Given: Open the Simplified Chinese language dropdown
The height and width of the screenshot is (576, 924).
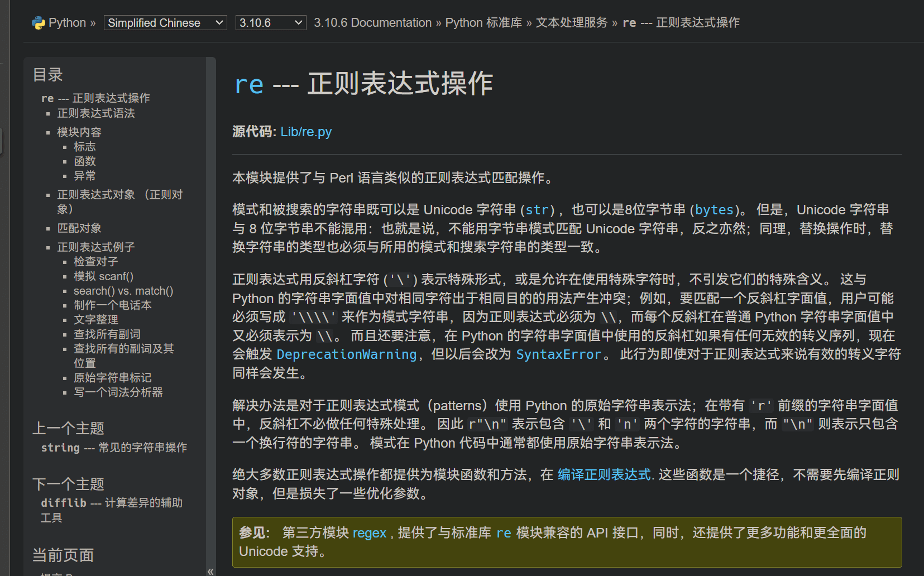Looking at the screenshot, I should [x=165, y=23].
